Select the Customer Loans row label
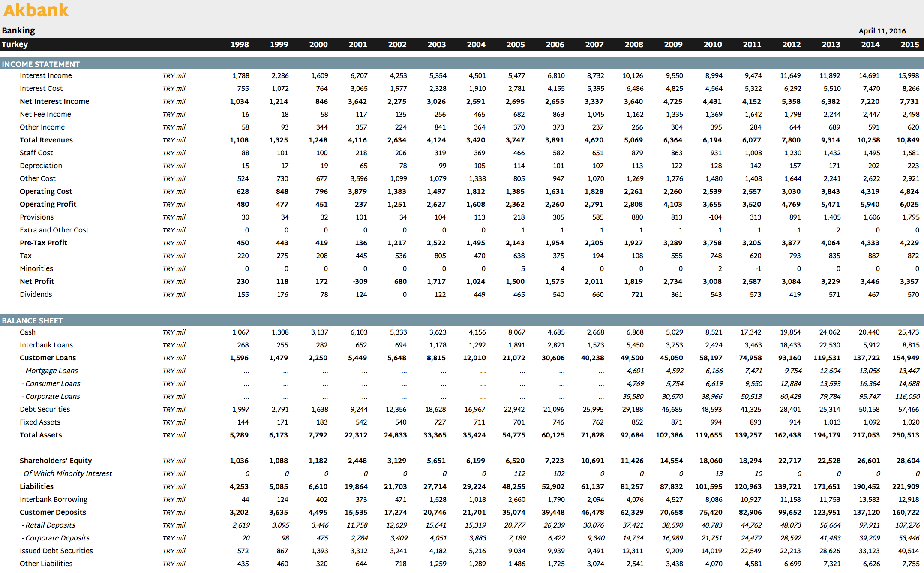924x573 pixels. pyautogui.click(x=48, y=358)
